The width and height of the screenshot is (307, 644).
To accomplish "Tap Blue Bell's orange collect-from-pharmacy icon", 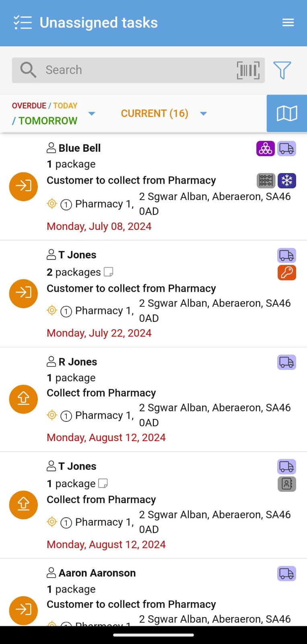I will pyautogui.click(x=23, y=186).
